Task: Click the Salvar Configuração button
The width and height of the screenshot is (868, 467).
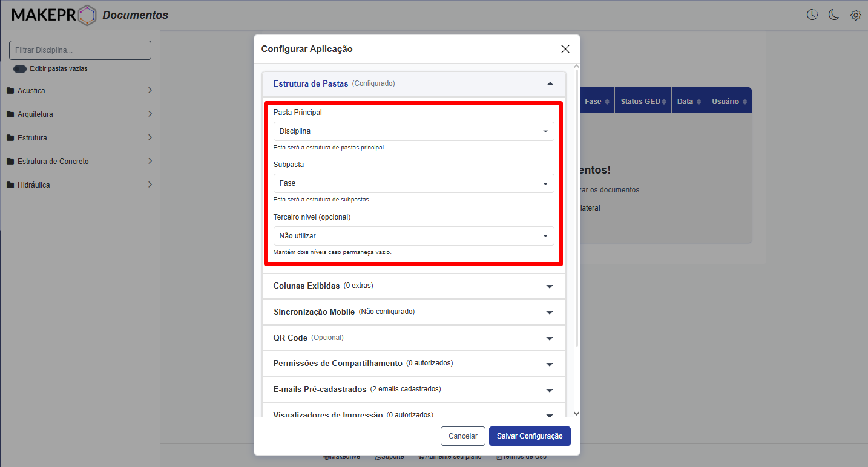Action: click(529, 436)
